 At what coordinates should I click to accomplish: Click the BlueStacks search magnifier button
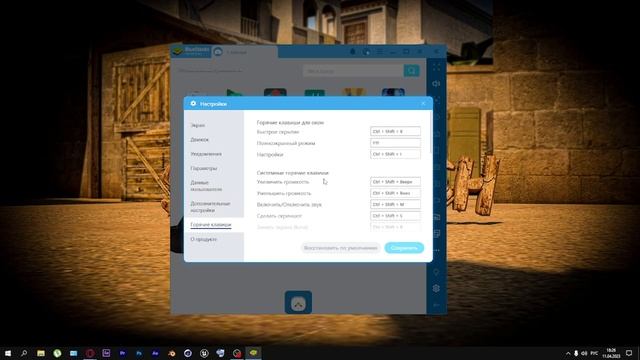(x=411, y=71)
